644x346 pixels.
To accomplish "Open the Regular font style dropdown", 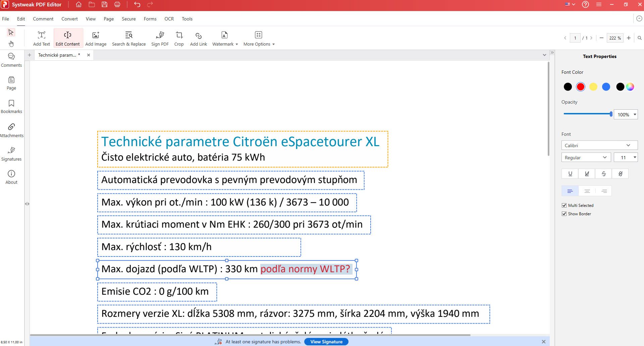I will [586, 158].
